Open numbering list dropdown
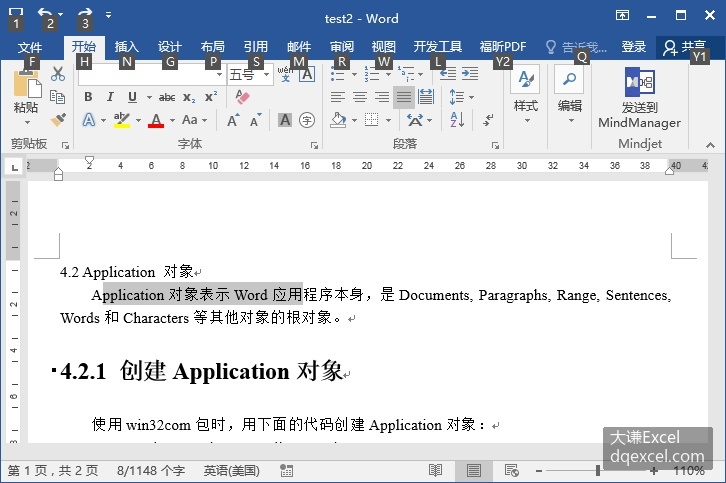 389,74
